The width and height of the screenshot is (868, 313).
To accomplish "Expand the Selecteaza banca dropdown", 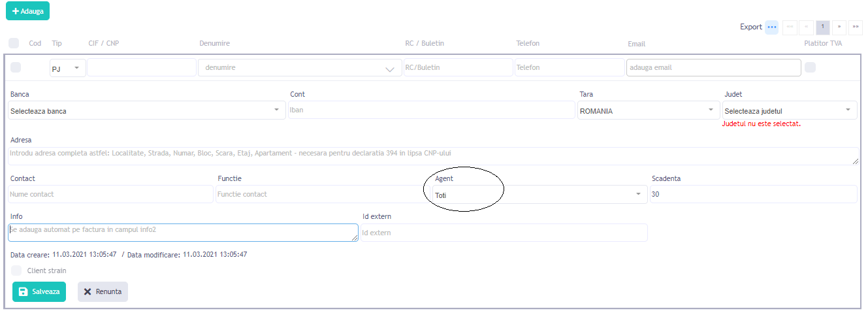I will [x=147, y=110].
